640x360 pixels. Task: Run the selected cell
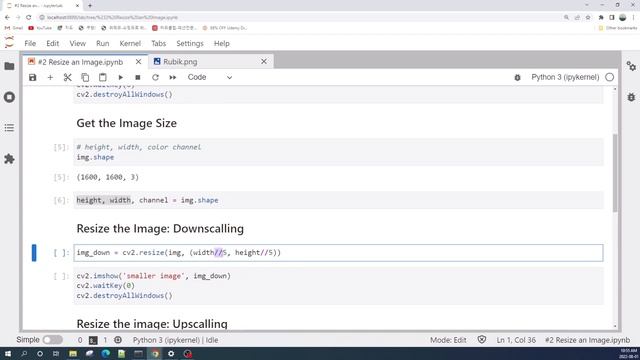(x=120, y=77)
